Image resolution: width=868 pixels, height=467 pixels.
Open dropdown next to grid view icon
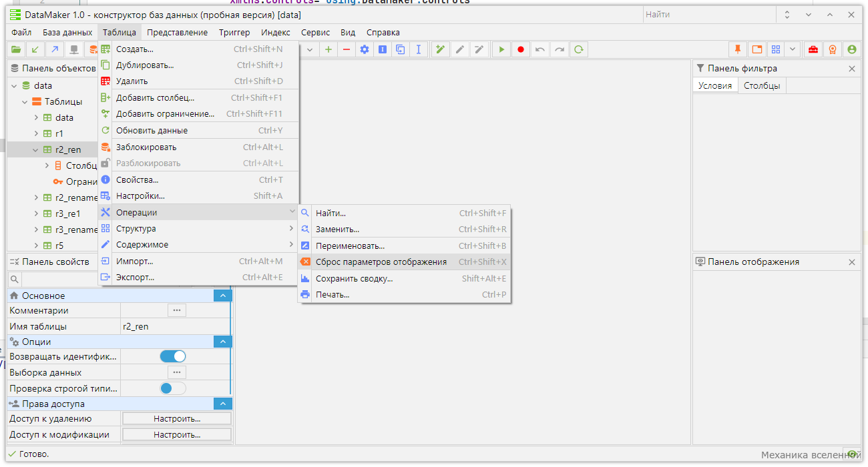click(x=792, y=49)
